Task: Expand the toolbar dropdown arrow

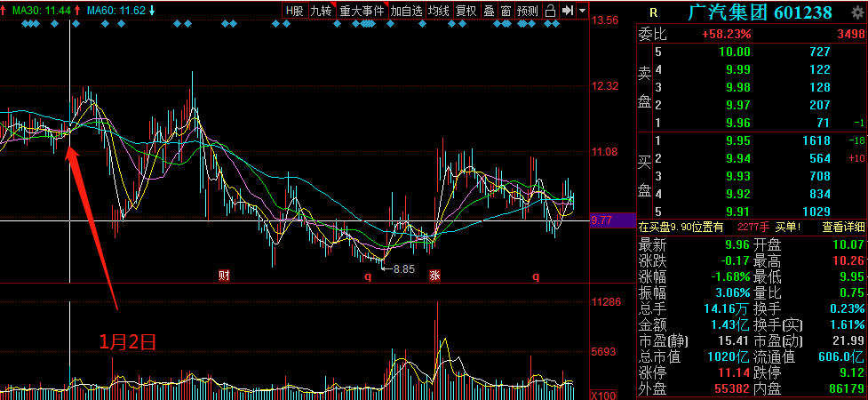Action: click(x=582, y=10)
